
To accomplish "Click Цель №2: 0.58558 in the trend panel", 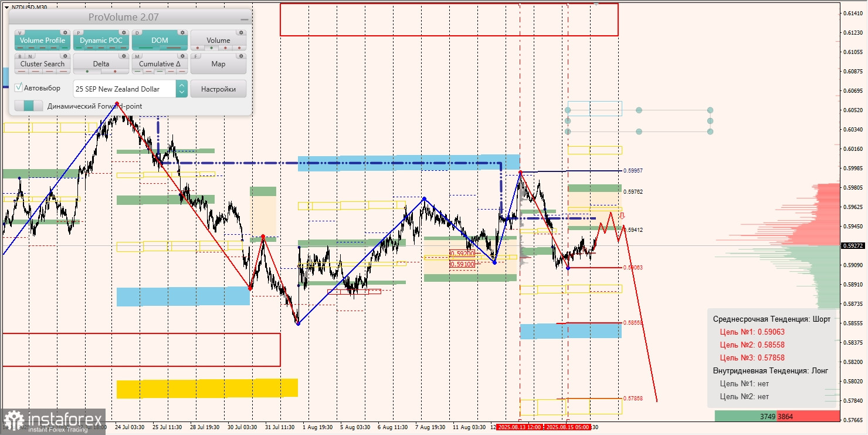I will click(752, 345).
